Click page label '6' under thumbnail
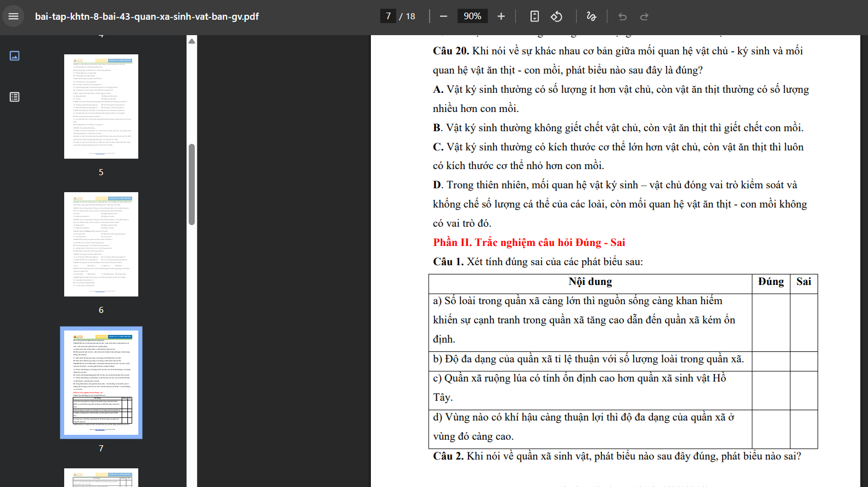 point(101,310)
